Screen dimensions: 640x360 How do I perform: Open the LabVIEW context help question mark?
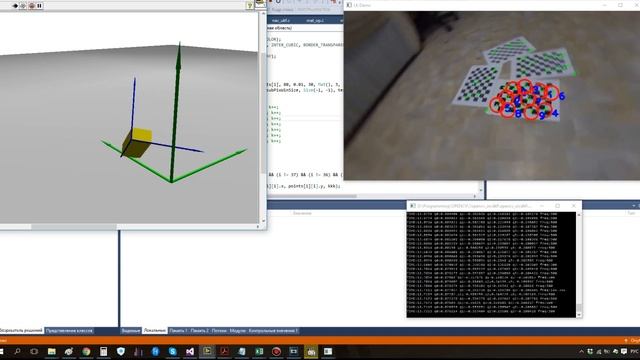pyautogui.click(x=249, y=6)
